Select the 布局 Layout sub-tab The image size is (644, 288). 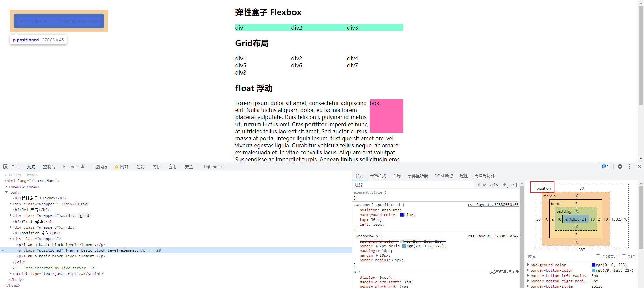pos(397,176)
